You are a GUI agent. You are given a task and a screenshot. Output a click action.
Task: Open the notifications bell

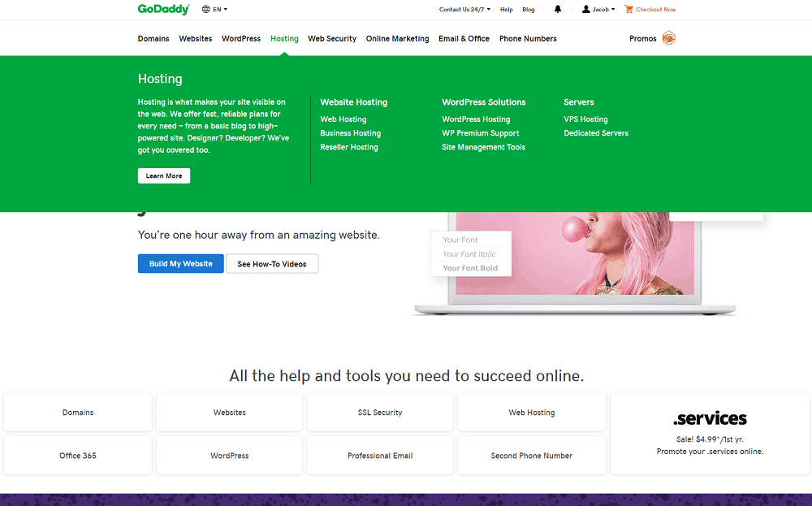click(558, 9)
